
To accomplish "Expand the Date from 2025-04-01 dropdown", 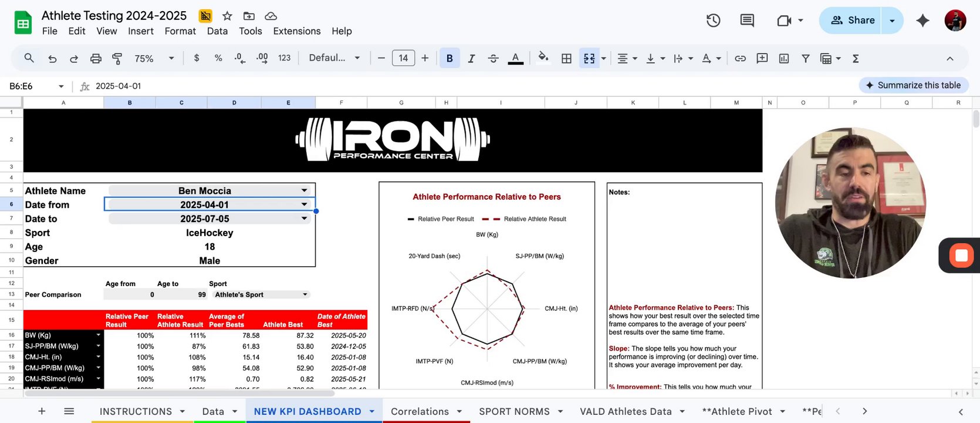I will [x=304, y=204].
